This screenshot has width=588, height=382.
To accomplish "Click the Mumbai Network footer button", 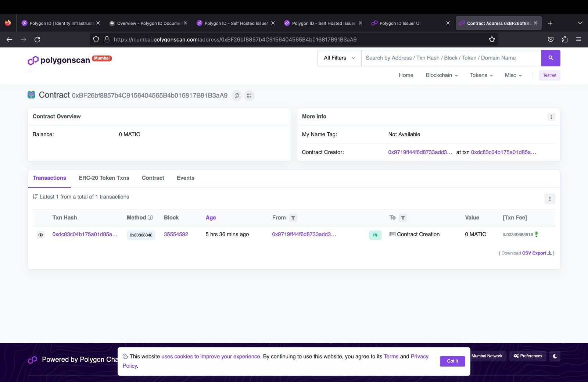I will 487,356.
